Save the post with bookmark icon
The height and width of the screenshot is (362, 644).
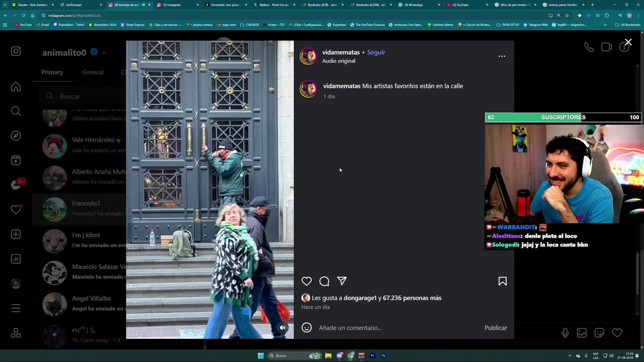[x=502, y=282]
